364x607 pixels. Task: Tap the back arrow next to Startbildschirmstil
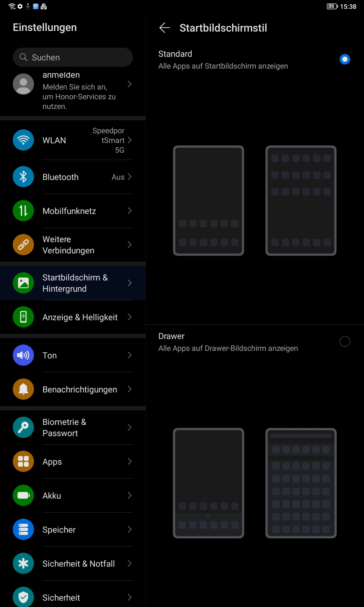pos(164,28)
